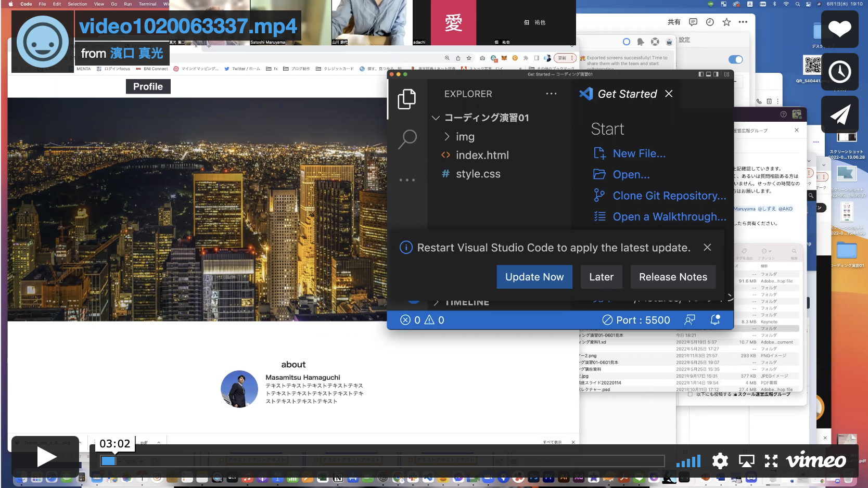Open QR_540441.png desktop file
Viewport: 868px width, 488px height.
813,69
